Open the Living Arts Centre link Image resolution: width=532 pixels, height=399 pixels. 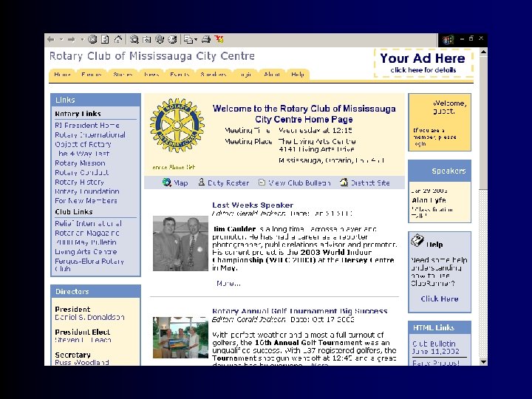pyautogui.click(x=86, y=252)
